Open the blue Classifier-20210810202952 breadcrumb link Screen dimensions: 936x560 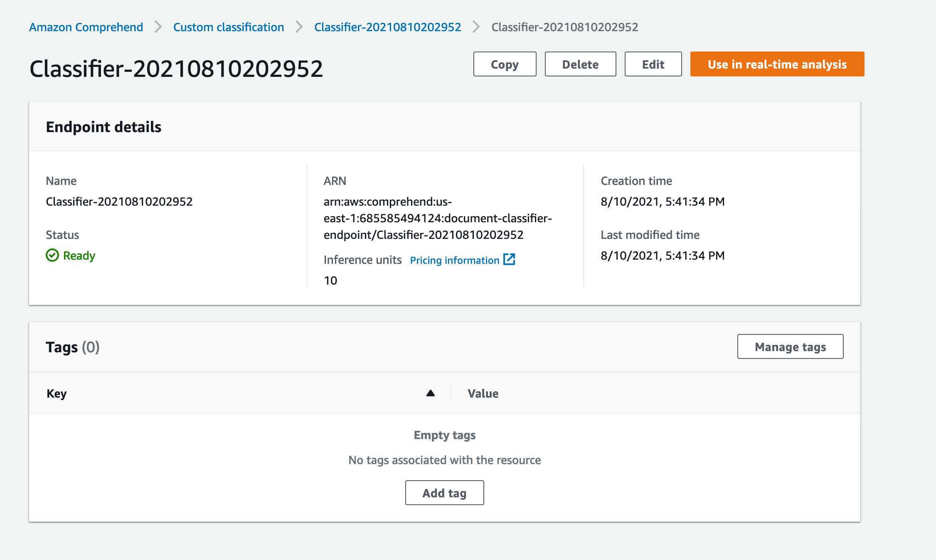387,27
